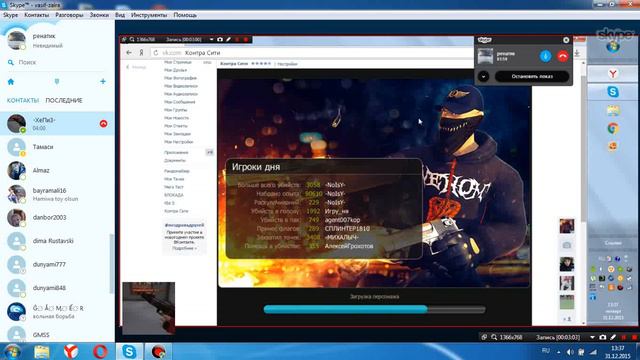The height and width of the screenshot is (360, 640).
Task: Select contact Тамаси
Action: pyautogui.click(x=57, y=147)
